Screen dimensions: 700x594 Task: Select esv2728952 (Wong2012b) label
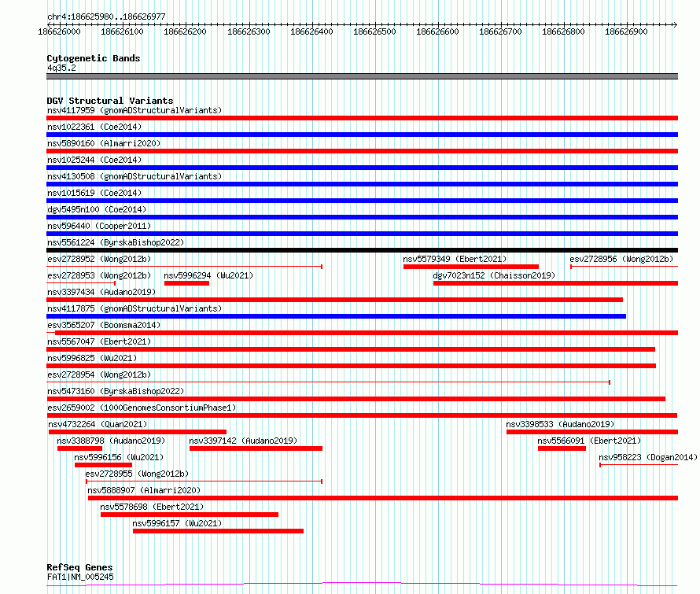pos(99,259)
